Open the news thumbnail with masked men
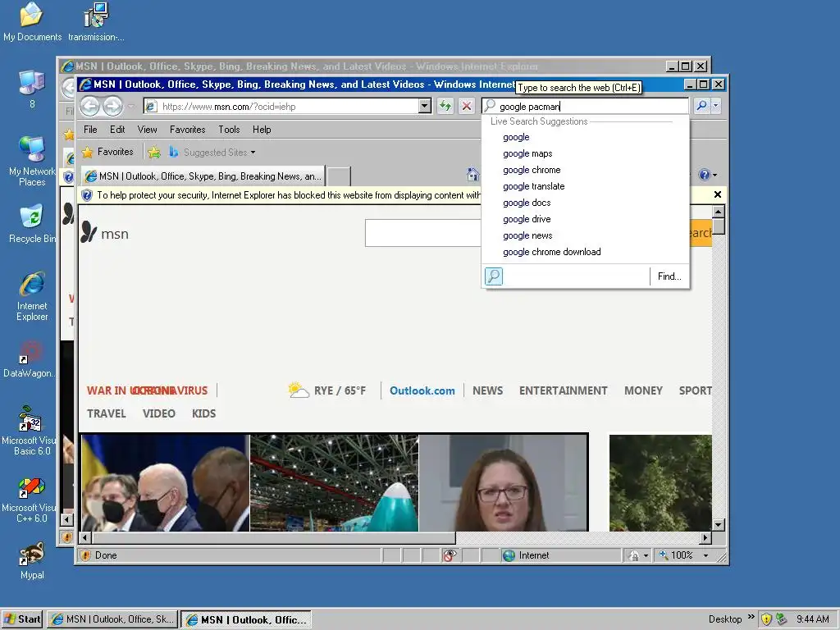The image size is (840, 630). coord(166,482)
